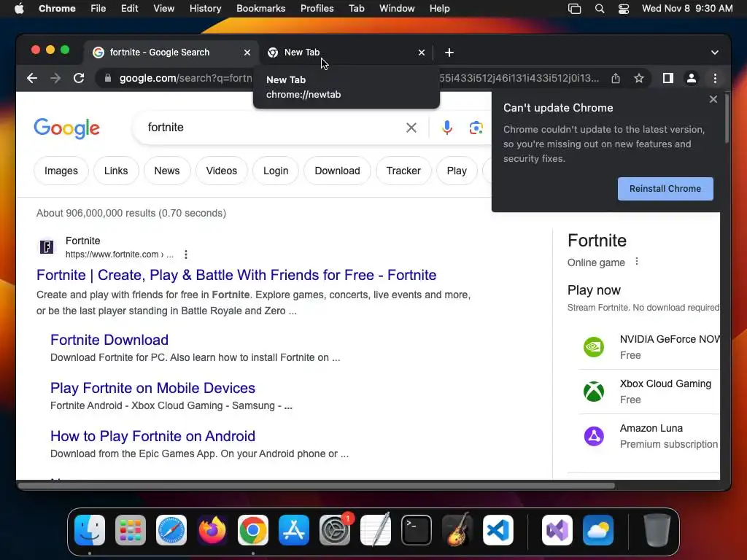Image resolution: width=747 pixels, height=560 pixels.
Task: Launch Firefox from the dock
Action: [212, 530]
